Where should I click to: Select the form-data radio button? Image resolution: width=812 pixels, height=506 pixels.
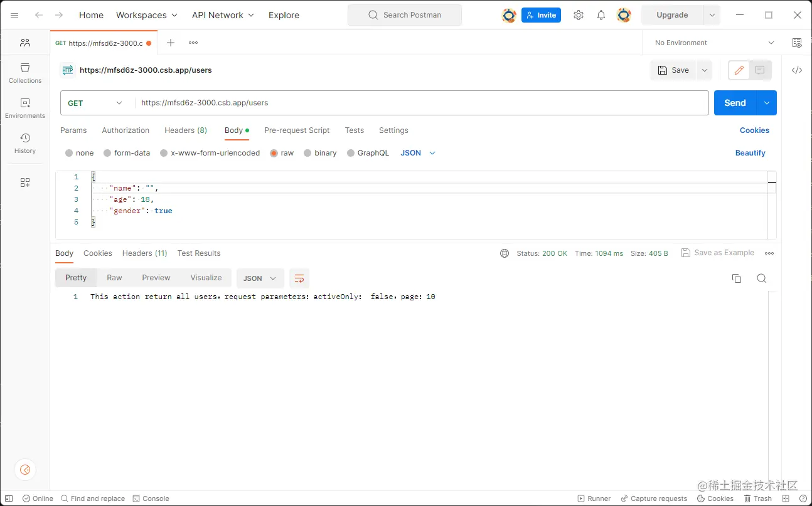pyautogui.click(x=107, y=153)
